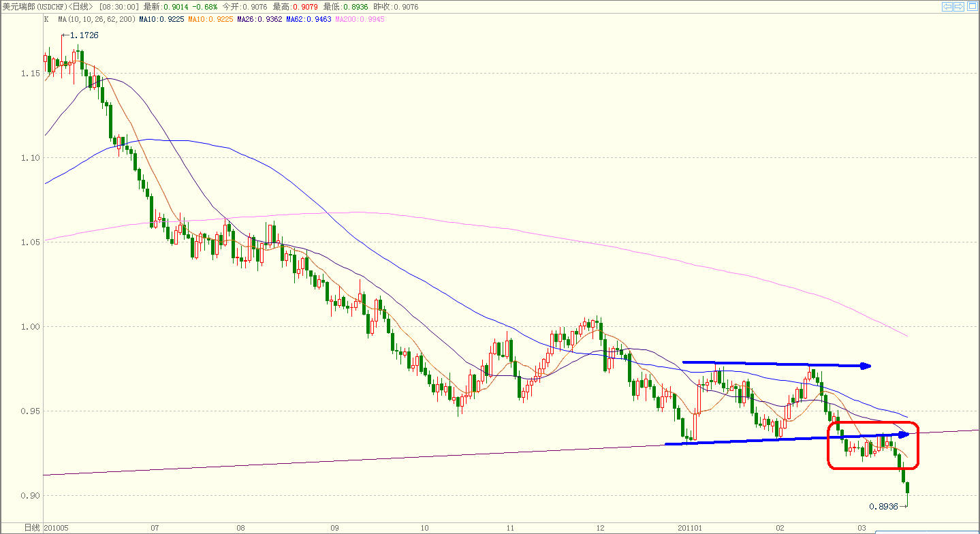This screenshot has height=534, width=980.
Task: Click the 1.1726 high price annotation
Action: tap(84, 35)
